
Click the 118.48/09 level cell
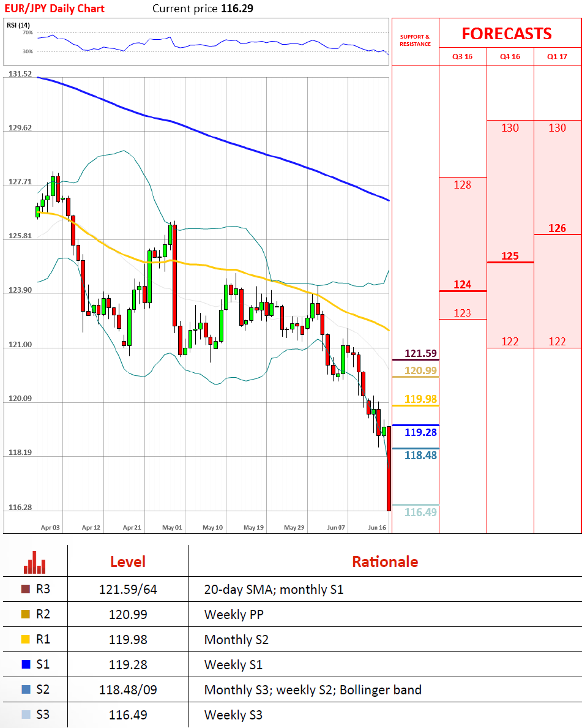point(128,690)
